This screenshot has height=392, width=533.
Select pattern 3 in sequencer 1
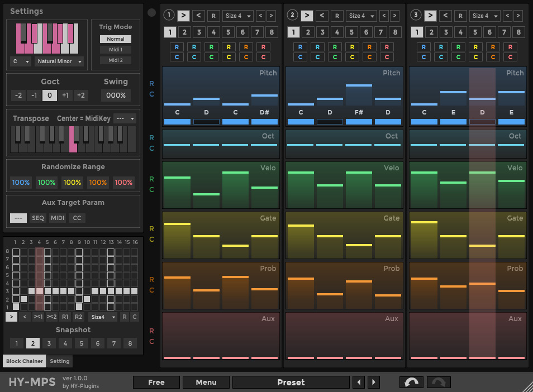tap(199, 32)
